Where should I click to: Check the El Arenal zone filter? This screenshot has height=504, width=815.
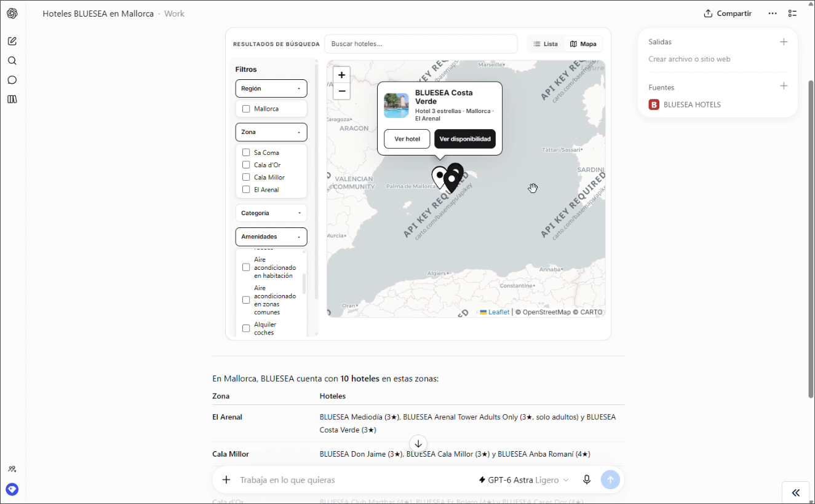coord(246,189)
